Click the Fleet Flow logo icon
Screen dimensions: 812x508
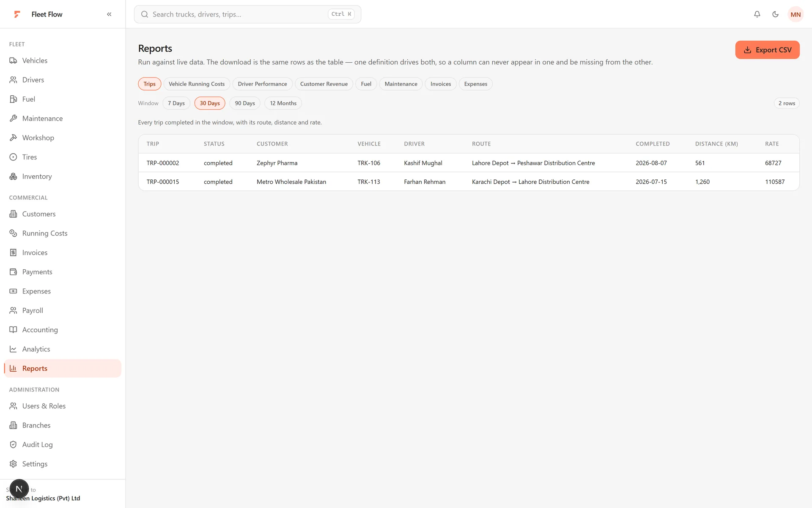click(17, 14)
